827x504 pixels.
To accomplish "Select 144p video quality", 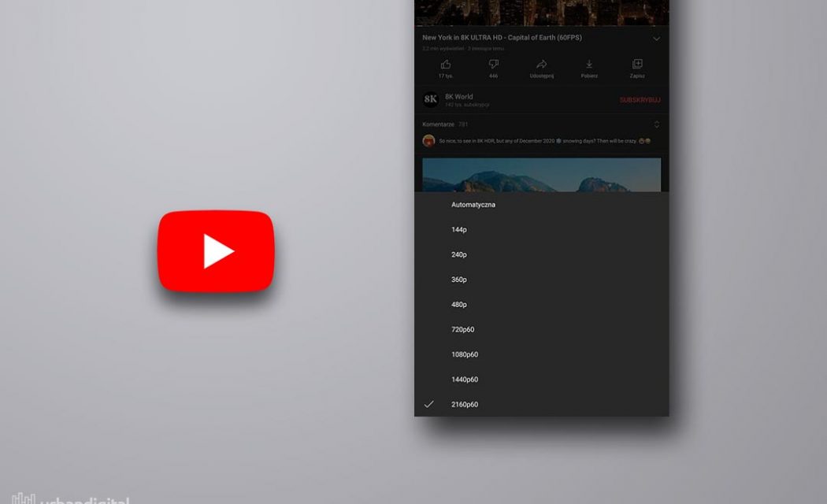I will coord(458,229).
